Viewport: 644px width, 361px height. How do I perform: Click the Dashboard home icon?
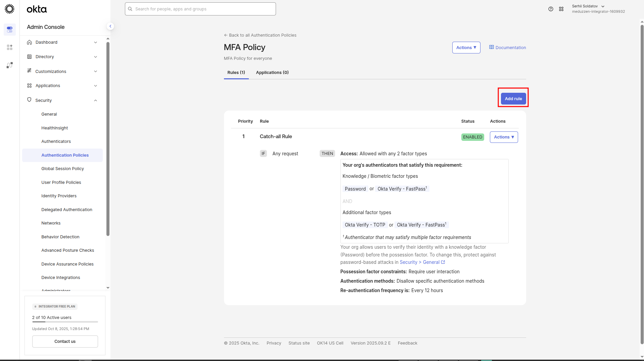tap(30, 42)
